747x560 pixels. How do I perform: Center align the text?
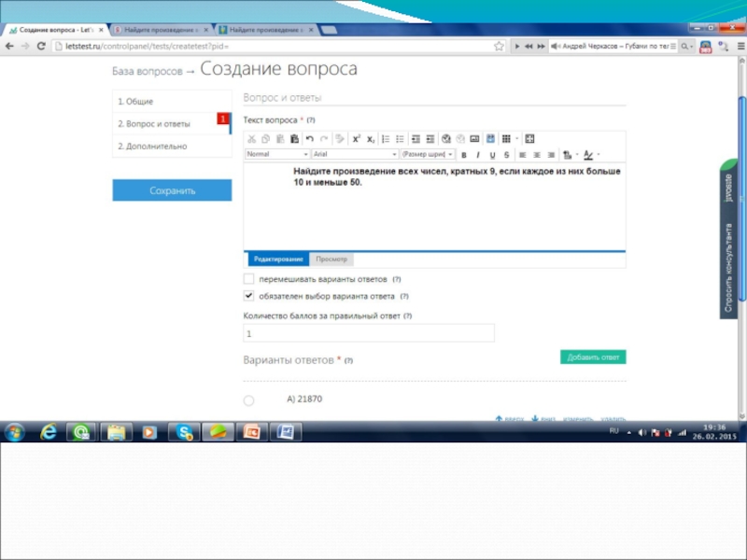(x=537, y=155)
